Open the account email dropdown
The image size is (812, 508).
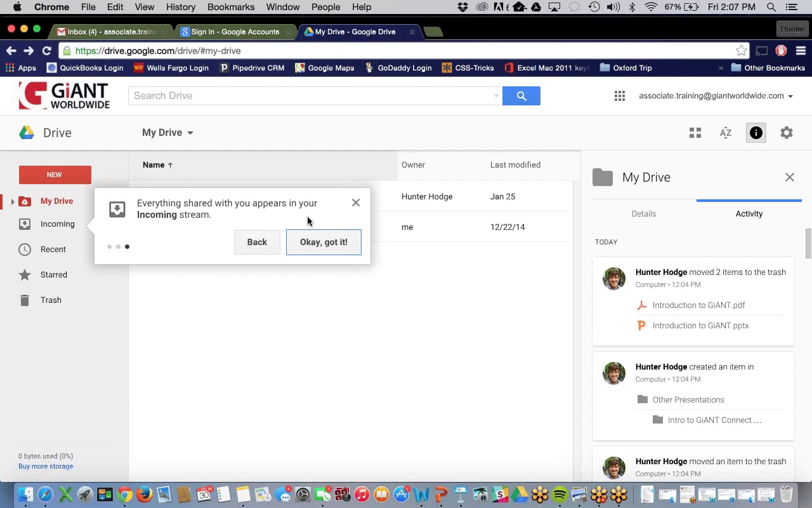(716, 96)
